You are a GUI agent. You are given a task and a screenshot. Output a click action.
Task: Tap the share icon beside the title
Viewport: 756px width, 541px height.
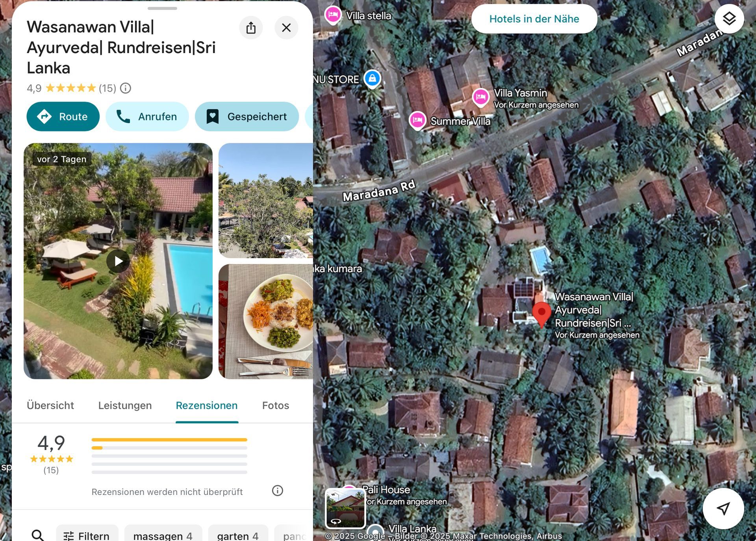pyautogui.click(x=251, y=28)
